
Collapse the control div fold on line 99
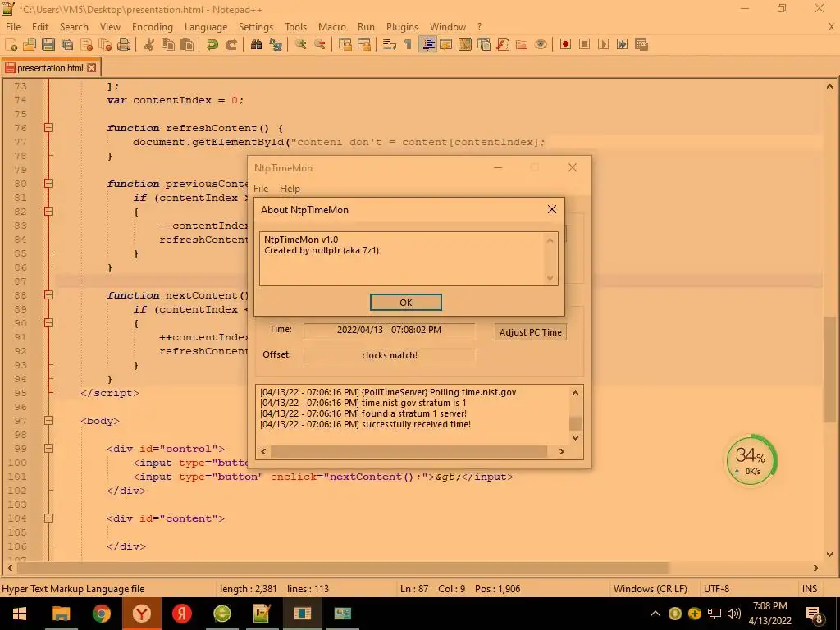click(48, 449)
